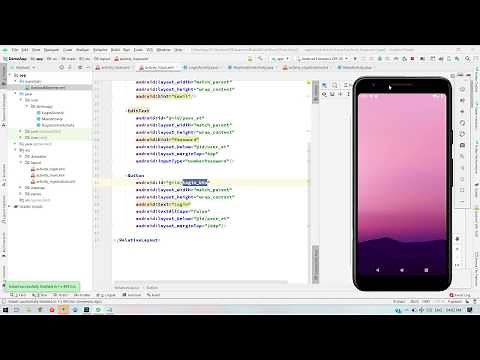Image resolution: width=480 pixels, height=360 pixels.
Task: Collapse the manifests folder
Action: (15, 81)
